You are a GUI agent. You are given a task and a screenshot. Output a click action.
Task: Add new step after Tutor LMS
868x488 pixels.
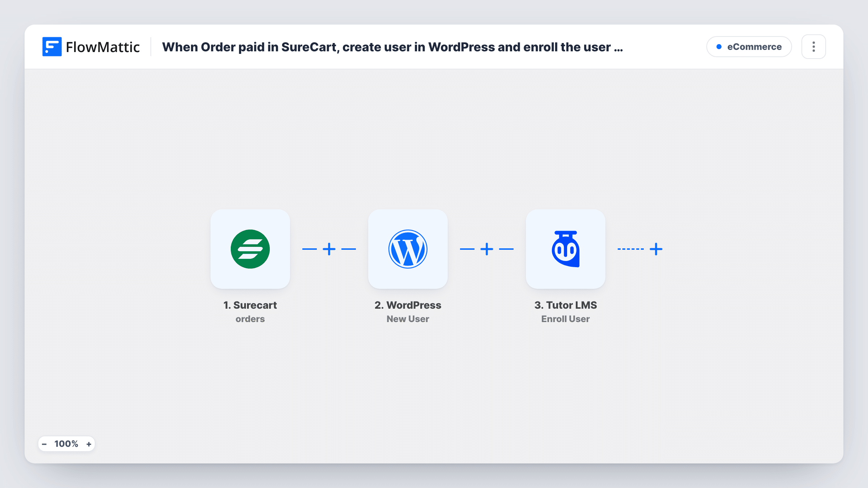pyautogui.click(x=656, y=249)
